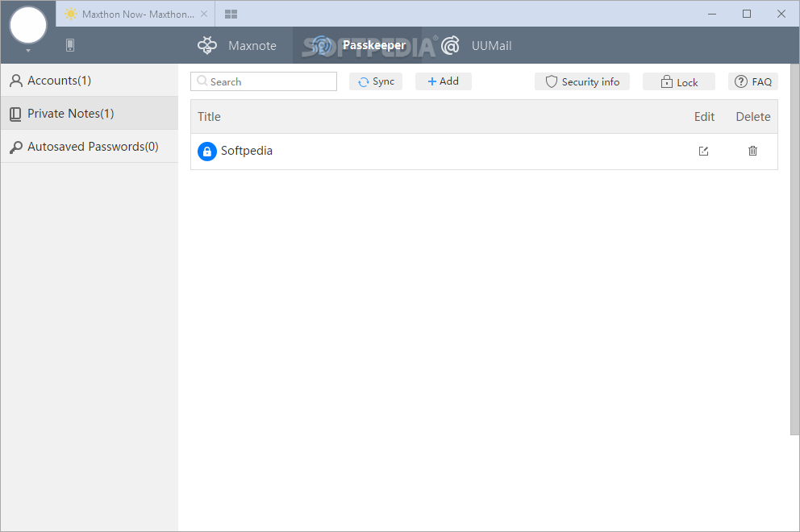Click the mobile device icon
Viewport: 800px width, 532px height.
pyautogui.click(x=70, y=45)
